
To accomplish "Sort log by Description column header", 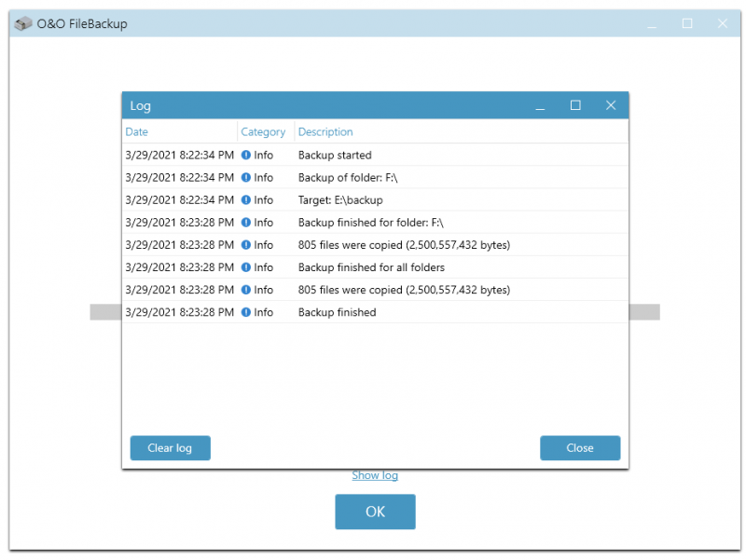I will click(325, 131).
